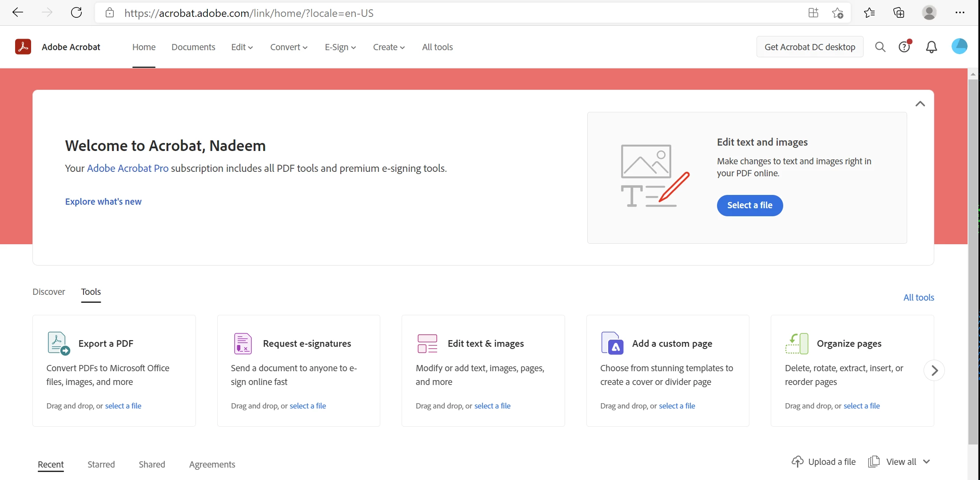Click the blue Select a file button
The image size is (980, 480).
click(x=749, y=205)
